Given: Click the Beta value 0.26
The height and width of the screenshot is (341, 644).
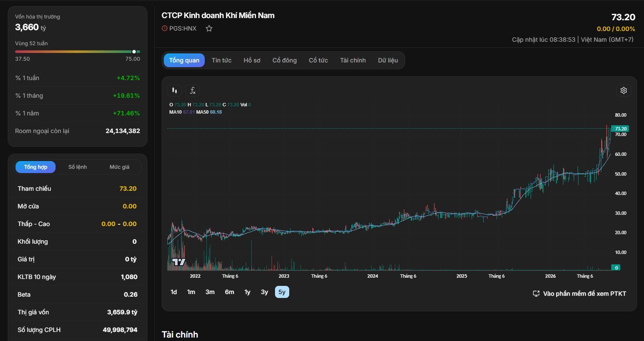Looking at the screenshot, I should 131,294.
